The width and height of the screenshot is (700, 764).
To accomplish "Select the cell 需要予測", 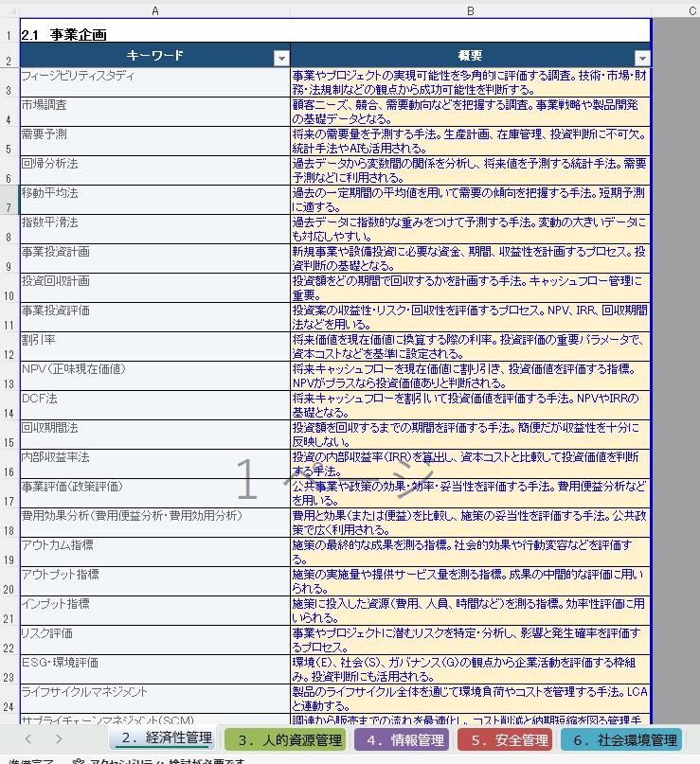I will [x=155, y=141].
